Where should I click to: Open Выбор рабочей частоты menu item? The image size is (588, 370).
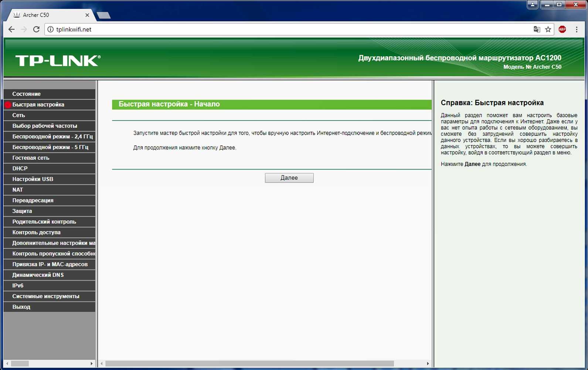50,126
